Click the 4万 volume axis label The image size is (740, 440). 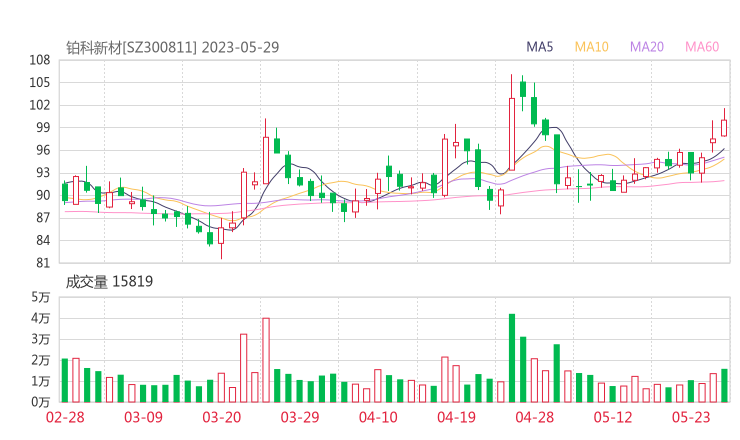tap(41, 318)
